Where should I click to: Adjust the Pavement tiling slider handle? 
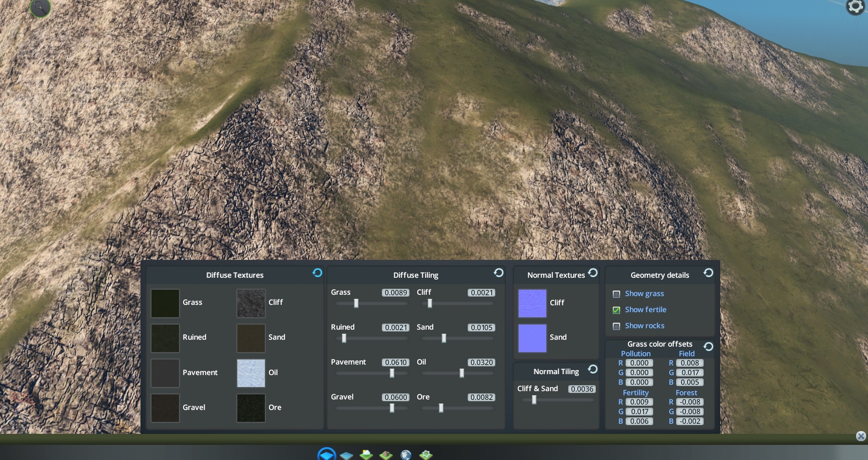click(392, 373)
